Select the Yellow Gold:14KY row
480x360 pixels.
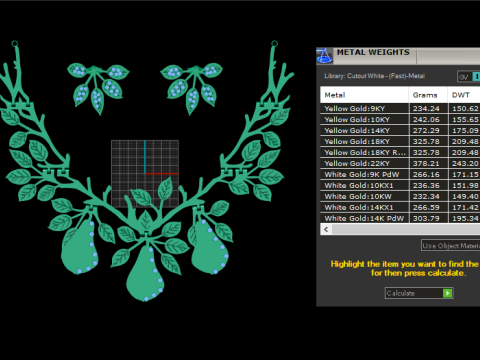pos(400,130)
